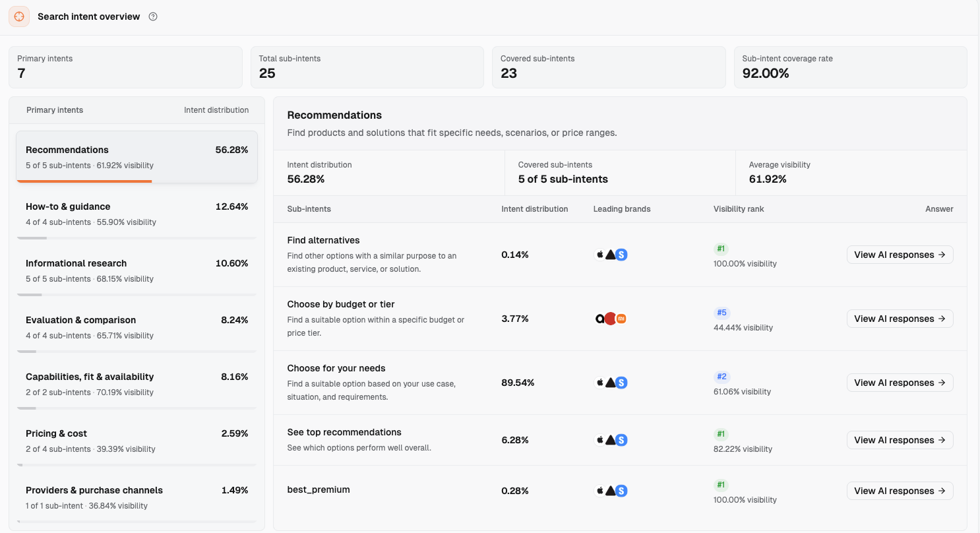Select red circle brand icon in budget row
This screenshot has width=980, height=533.
coord(611,319)
